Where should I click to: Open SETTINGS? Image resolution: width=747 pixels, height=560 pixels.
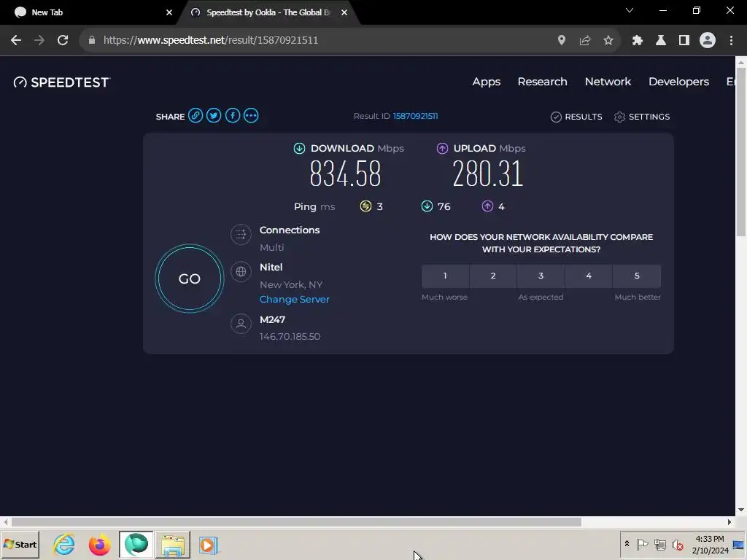(642, 117)
